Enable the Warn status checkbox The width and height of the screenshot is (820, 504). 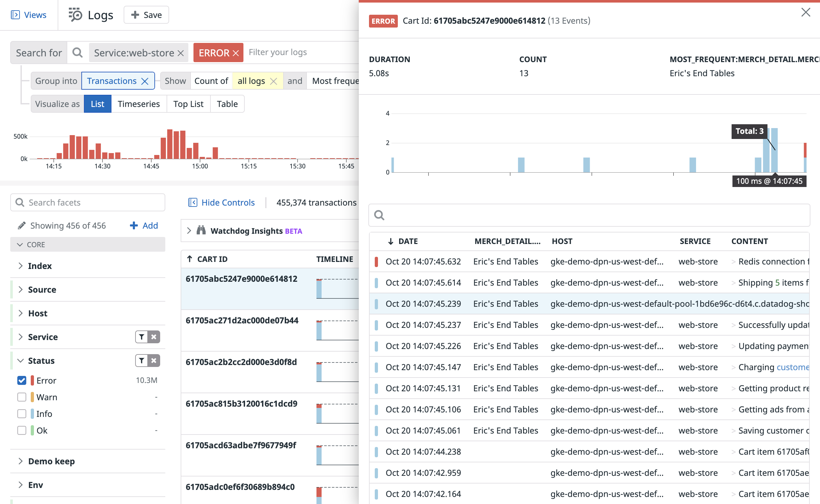tap(22, 397)
